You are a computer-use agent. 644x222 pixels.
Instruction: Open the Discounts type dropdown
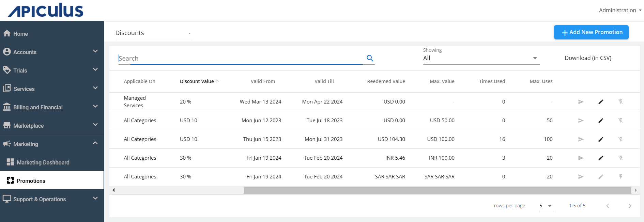[x=154, y=33]
